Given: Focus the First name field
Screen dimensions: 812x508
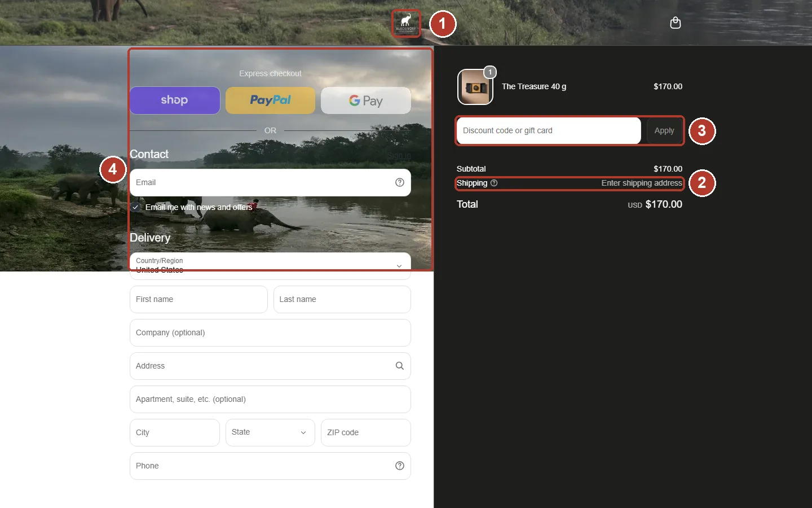Looking at the screenshot, I should pos(198,299).
